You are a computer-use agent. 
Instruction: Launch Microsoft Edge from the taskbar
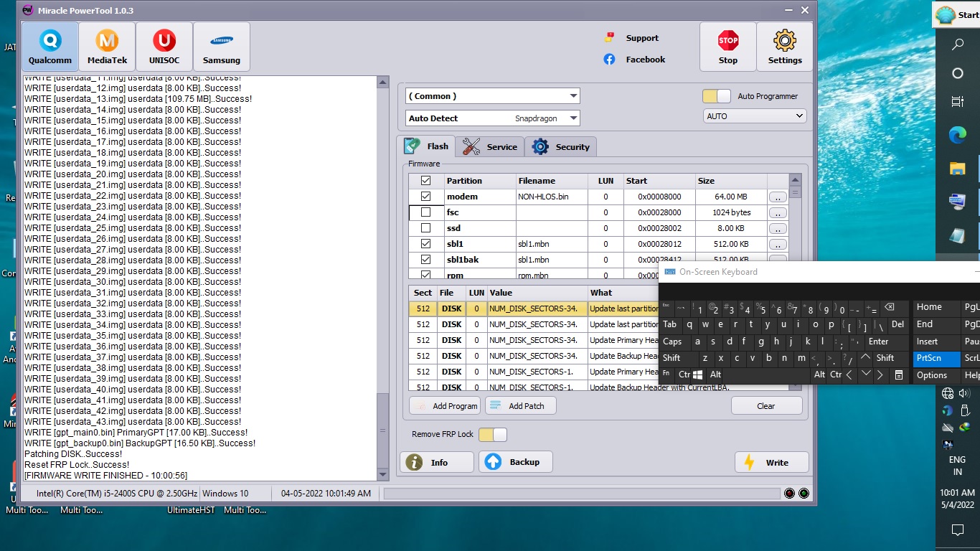(x=958, y=135)
